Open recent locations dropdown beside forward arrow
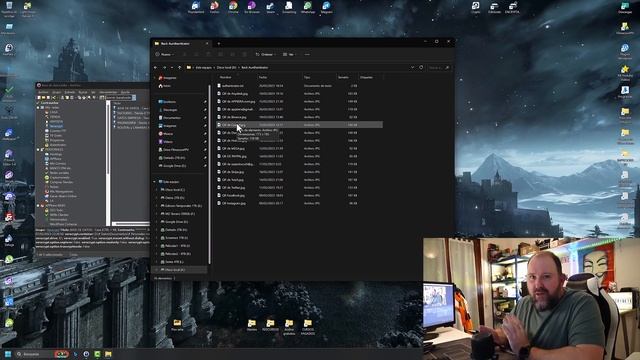 pos(172,67)
